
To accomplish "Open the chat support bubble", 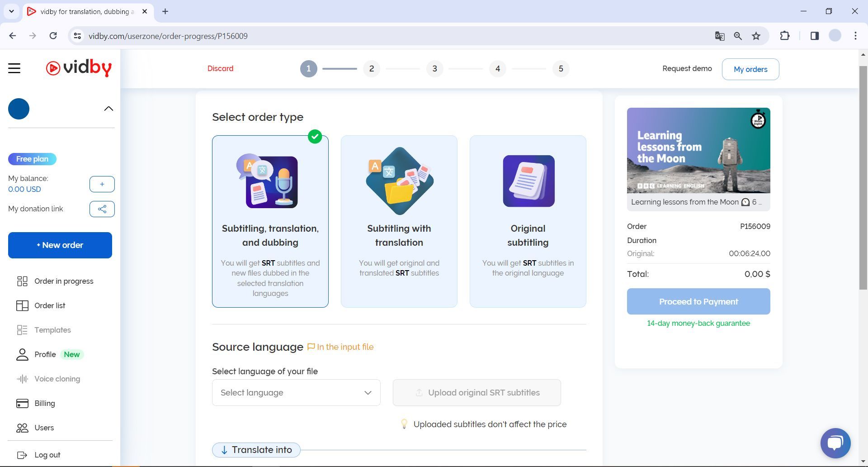I will tap(836, 443).
